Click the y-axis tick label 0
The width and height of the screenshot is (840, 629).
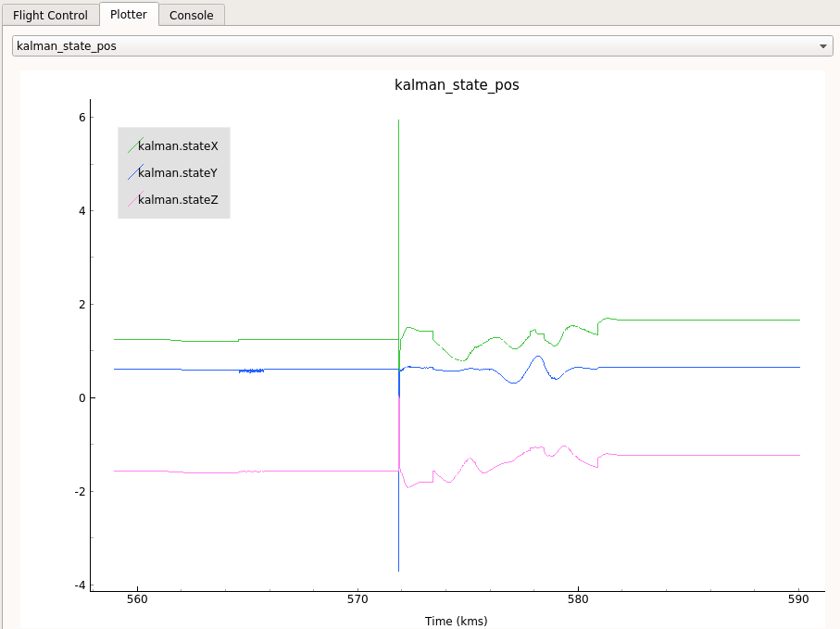coord(81,398)
